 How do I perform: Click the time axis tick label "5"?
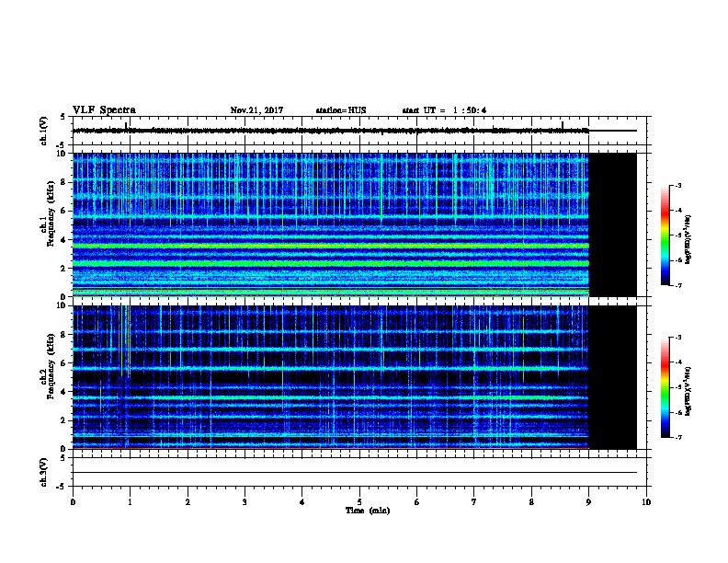[359, 501]
